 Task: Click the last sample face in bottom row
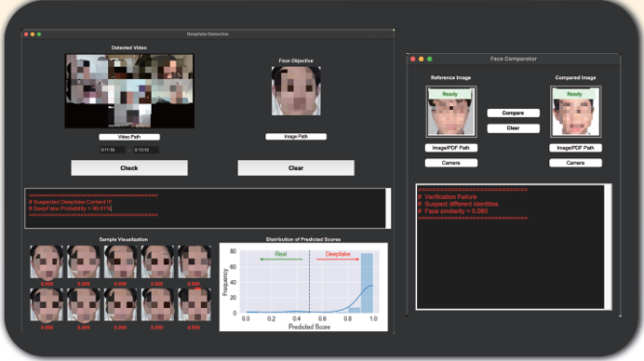point(194,305)
